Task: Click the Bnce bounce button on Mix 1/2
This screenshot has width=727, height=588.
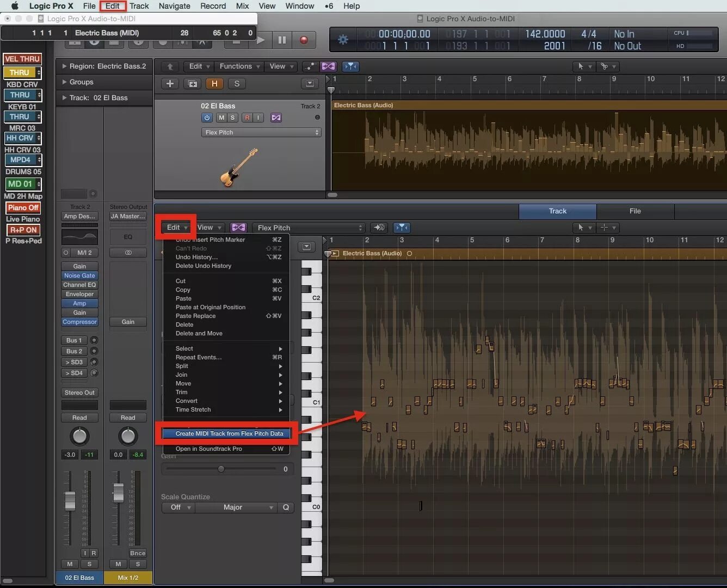Action: tap(137, 553)
